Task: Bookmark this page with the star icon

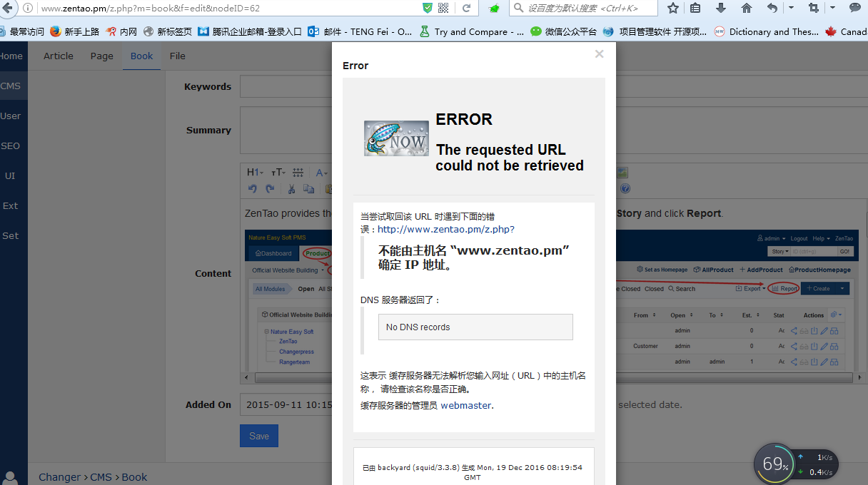Action: (x=672, y=9)
